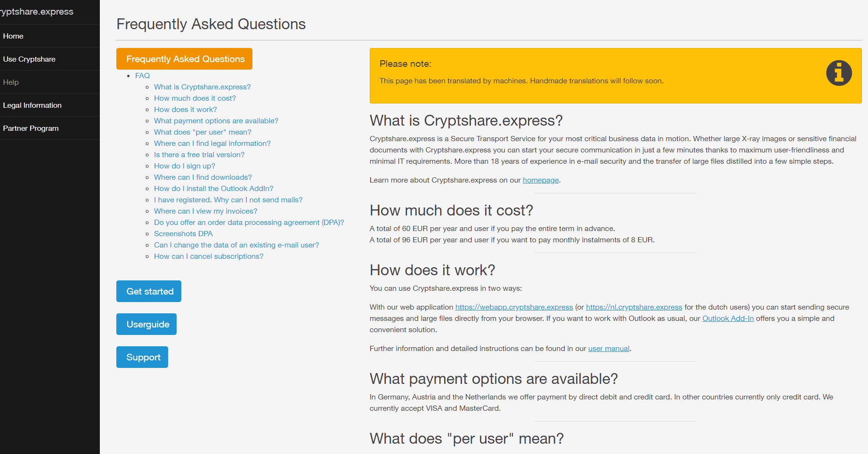Click the 'How do I sign up?' link
The height and width of the screenshot is (454, 868).
click(x=184, y=166)
